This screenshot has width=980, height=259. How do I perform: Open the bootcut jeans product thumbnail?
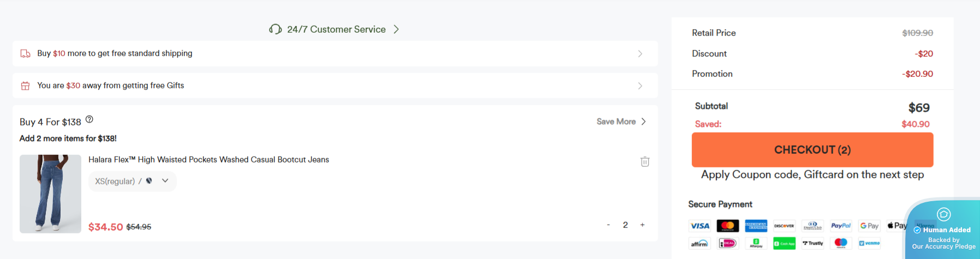[x=50, y=194]
